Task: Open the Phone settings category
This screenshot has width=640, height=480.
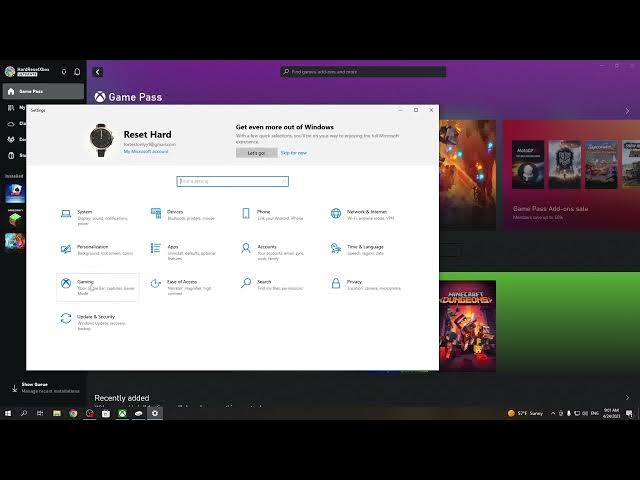Action: coord(277,215)
